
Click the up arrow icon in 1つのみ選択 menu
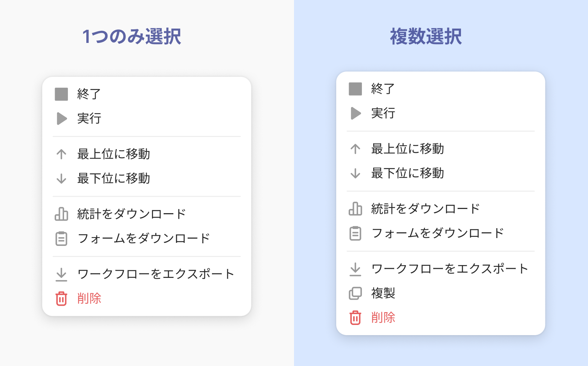click(61, 154)
